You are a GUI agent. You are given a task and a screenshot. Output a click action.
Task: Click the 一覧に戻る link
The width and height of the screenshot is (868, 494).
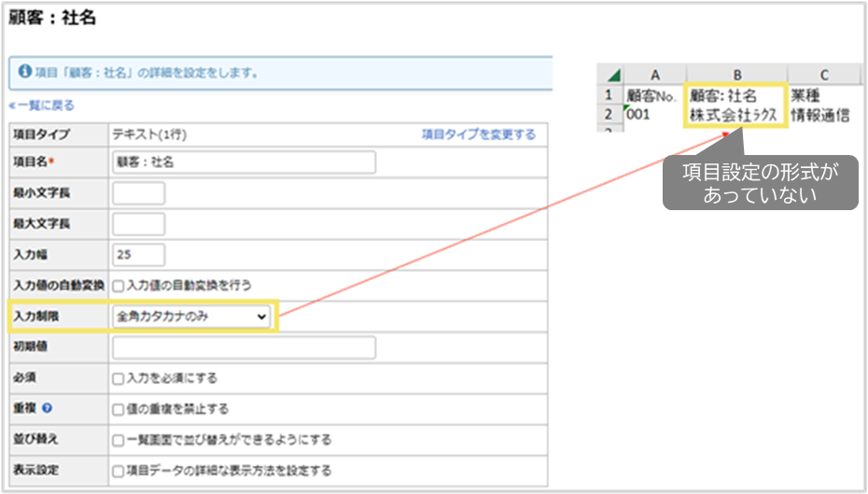coord(41,106)
